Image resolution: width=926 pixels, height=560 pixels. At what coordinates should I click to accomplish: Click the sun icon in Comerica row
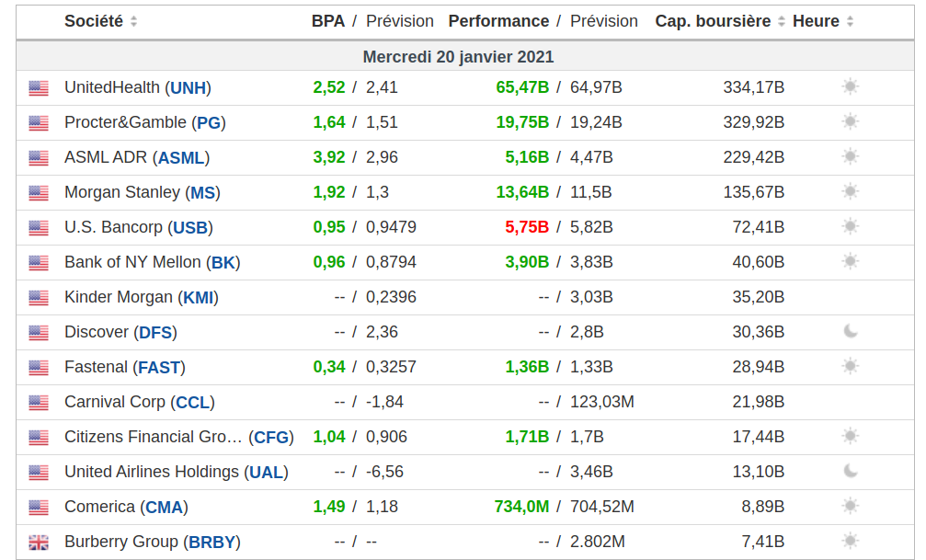pyautogui.click(x=851, y=506)
